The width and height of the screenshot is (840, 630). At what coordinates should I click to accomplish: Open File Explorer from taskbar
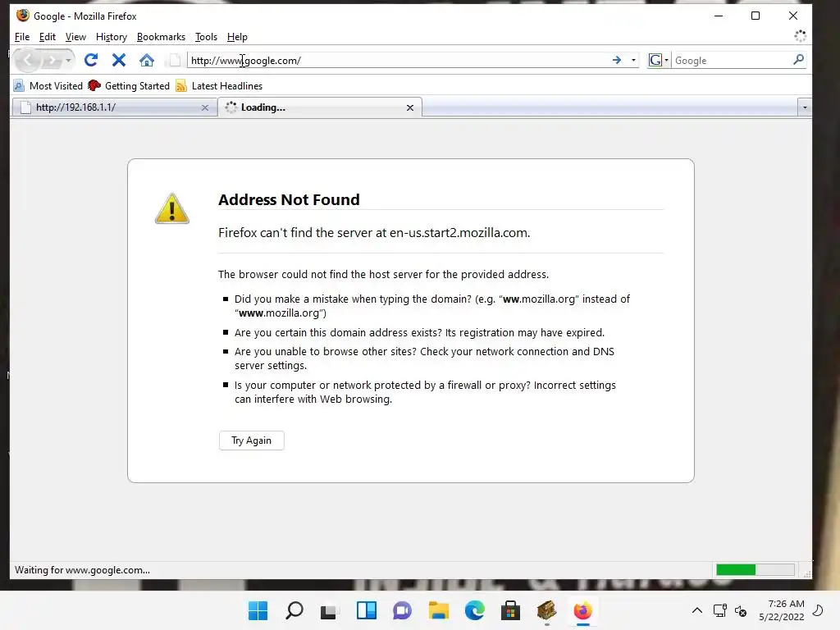coord(438,610)
